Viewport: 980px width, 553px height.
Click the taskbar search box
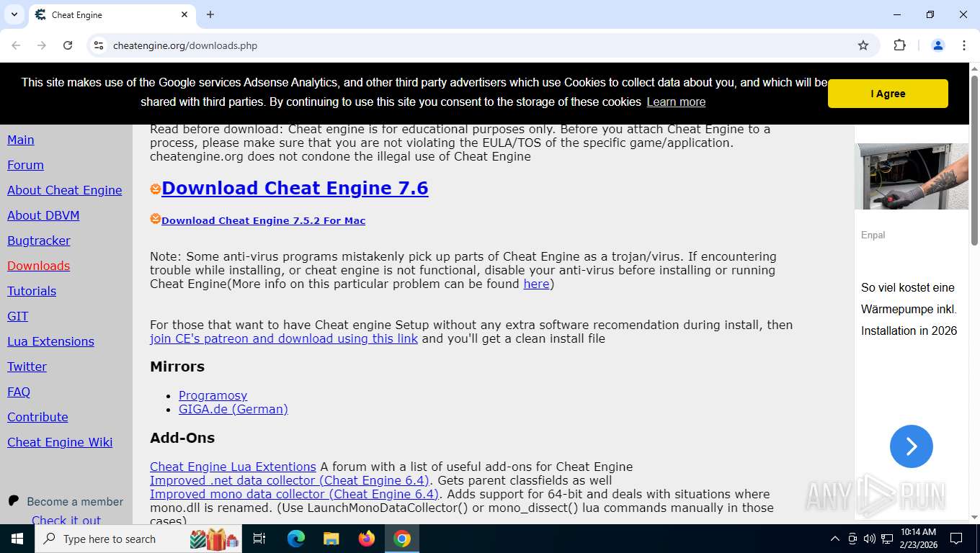pos(138,539)
